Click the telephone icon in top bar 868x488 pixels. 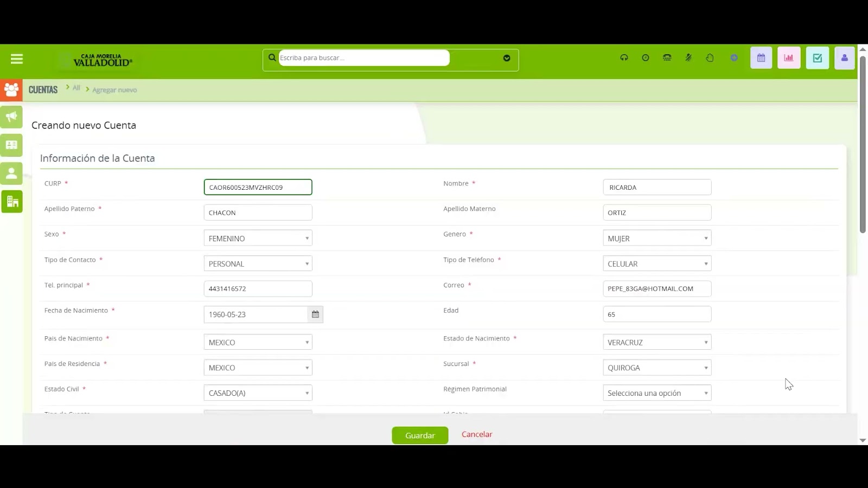click(667, 57)
